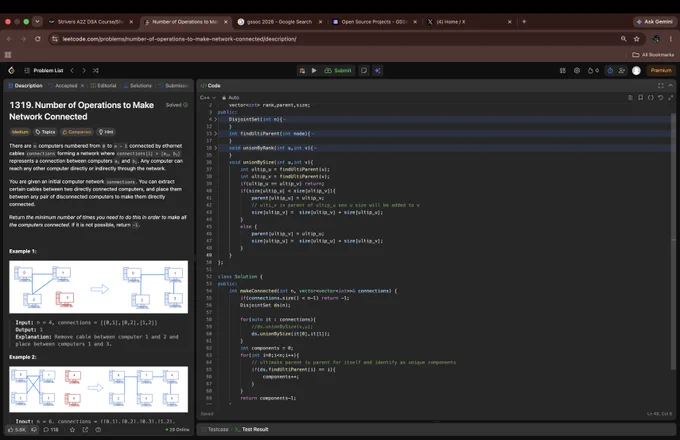680x440 pixels.
Task: Click the braces icon in editor toolbar
Action: click(x=651, y=98)
